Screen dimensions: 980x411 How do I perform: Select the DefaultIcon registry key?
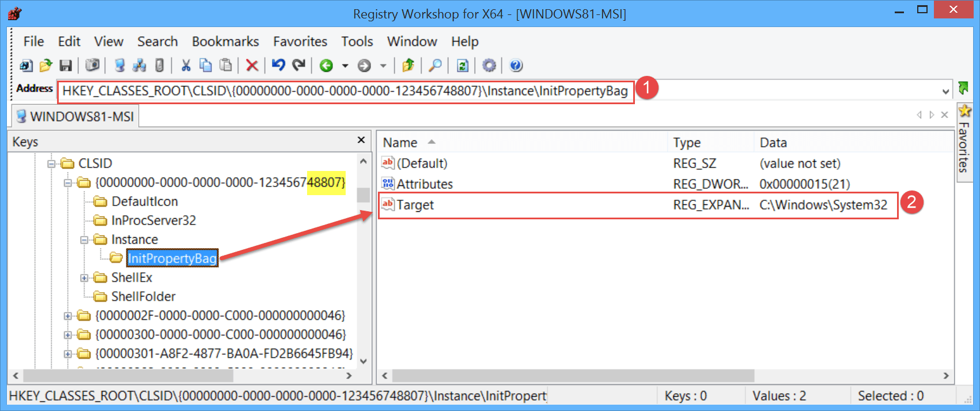click(144, 201)
